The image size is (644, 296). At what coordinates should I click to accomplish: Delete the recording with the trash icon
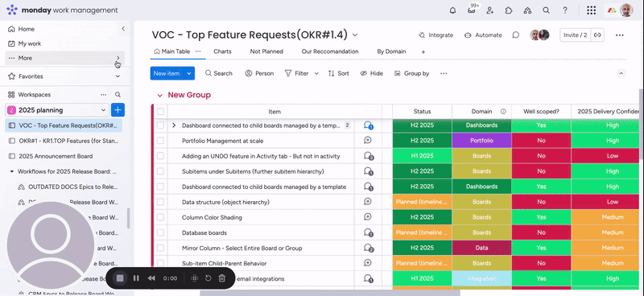(x=222, y=278)
